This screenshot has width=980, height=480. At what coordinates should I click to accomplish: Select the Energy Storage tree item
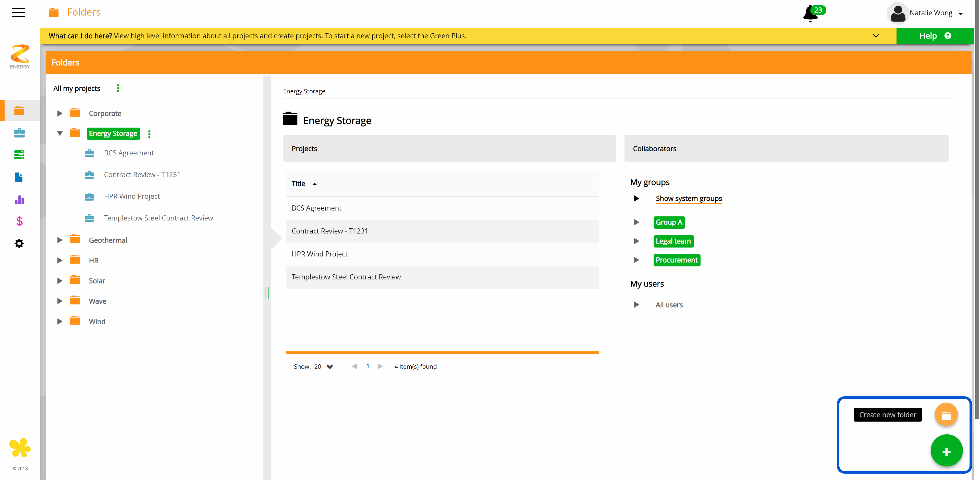coord(113,133)
